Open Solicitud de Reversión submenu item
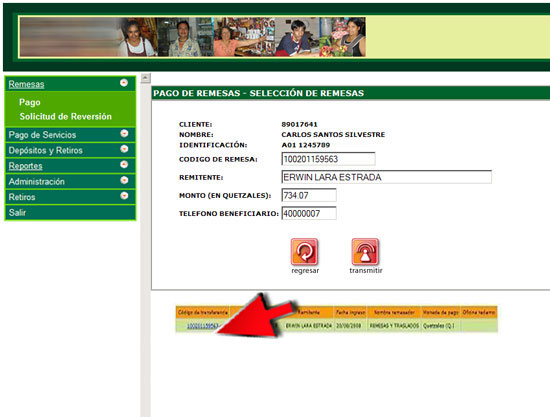Image resolution: width=550 pixels, height=417 pixels. pyautogui.click(x=66, y=116)
